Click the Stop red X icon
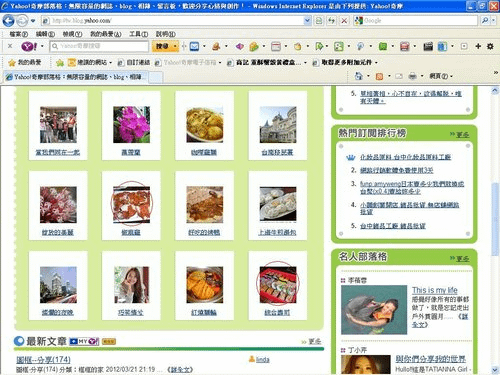This screenshot has height=375, width=500. point(344,21)
